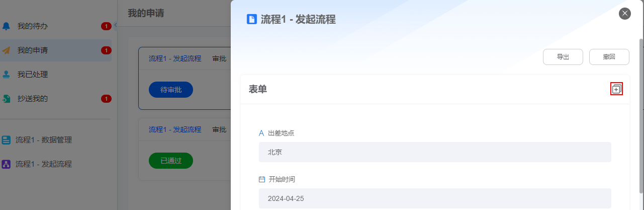Screen dimensions: 644x210
Task: Click the text icon beside 出差地点
Action: coord(261,133)
